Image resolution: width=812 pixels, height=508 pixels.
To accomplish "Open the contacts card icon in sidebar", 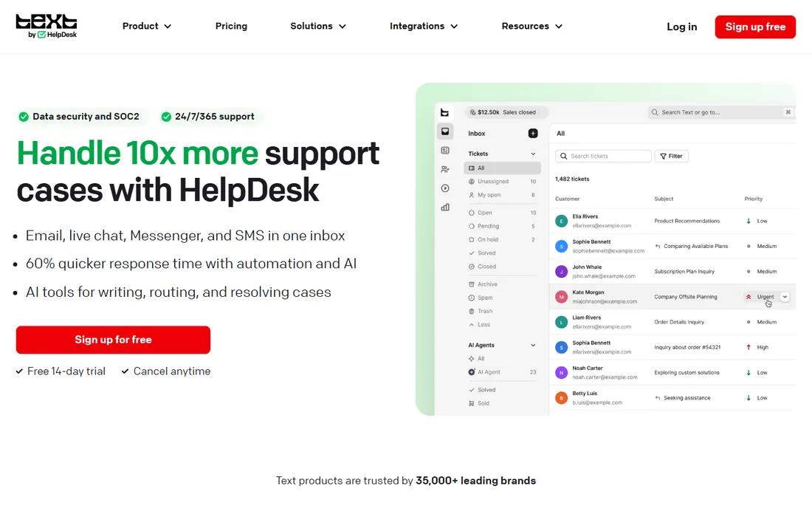I will click(x=445, y=150).
